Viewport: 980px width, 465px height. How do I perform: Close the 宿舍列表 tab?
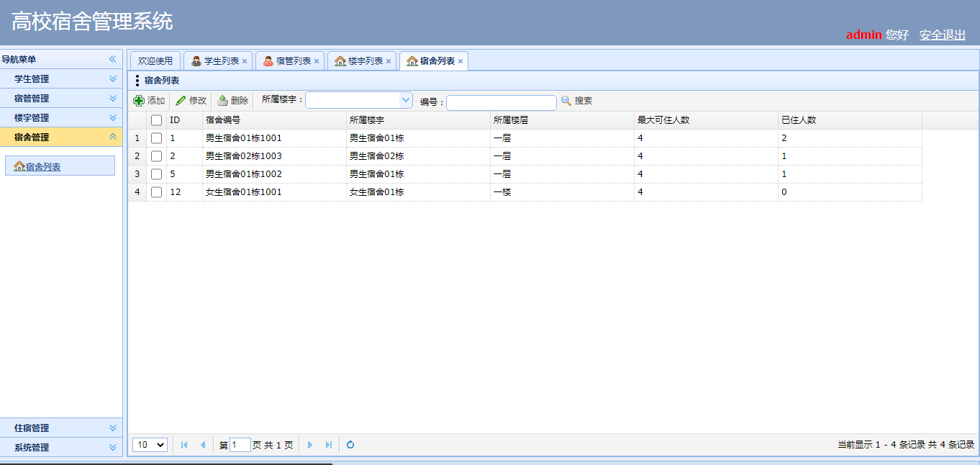click(x=460, y=61)
